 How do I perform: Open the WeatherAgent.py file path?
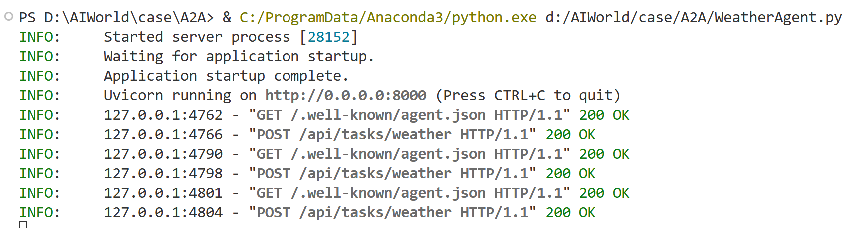point(693,17)
